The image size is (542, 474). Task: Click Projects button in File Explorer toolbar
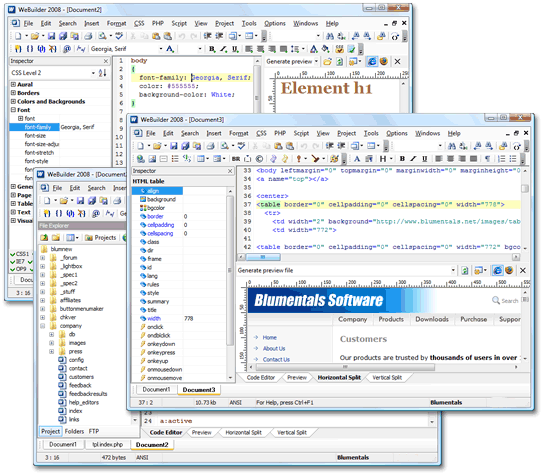100,238
